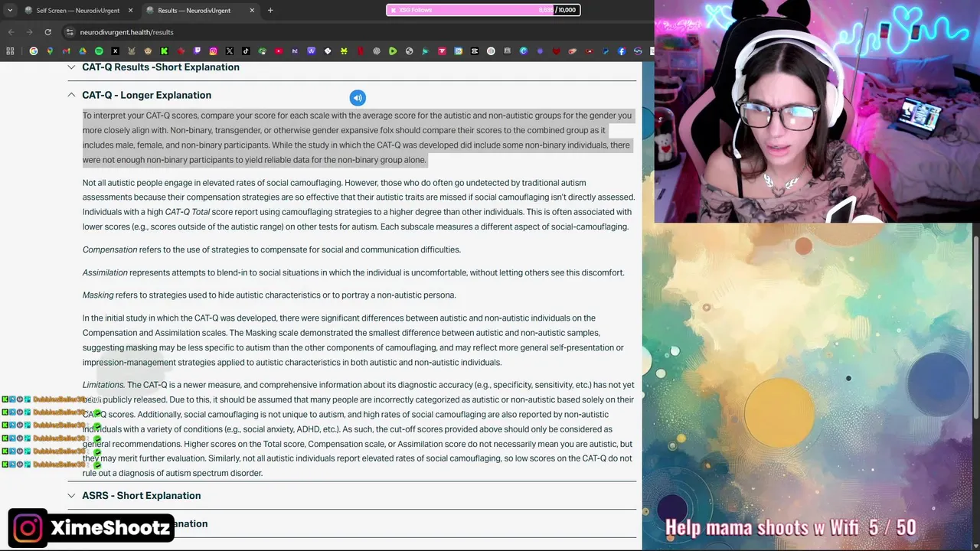This screenshot has height=551, width=980.
Task: Open the browser apps grid icon
Action: pos(10,51)
